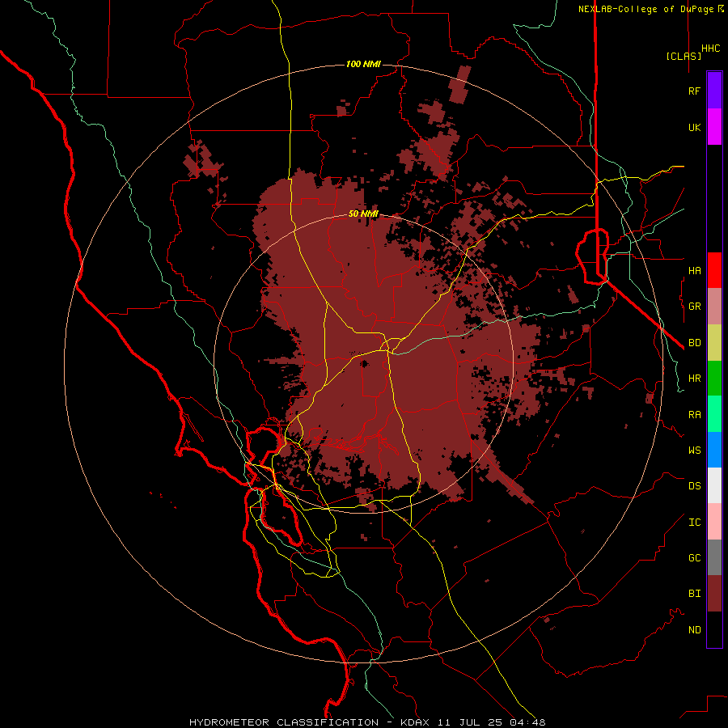Click the HR legend label
Screen dimensions: 728x728
coord(694,379)
